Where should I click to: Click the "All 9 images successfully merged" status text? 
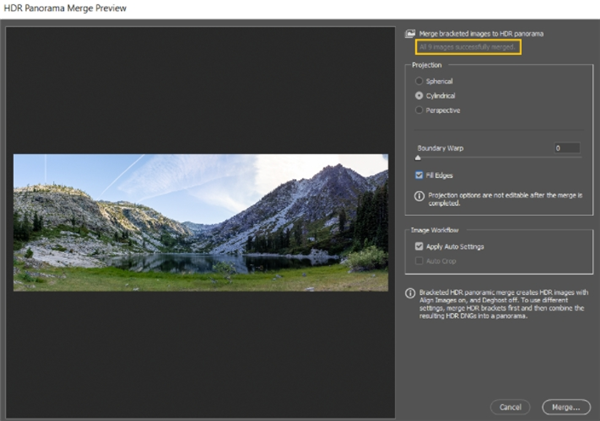point(470,47)
